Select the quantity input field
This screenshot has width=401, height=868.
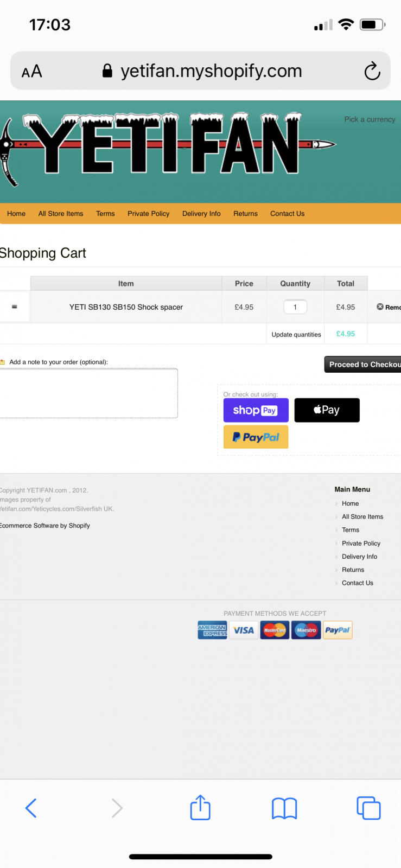(295, 307)
